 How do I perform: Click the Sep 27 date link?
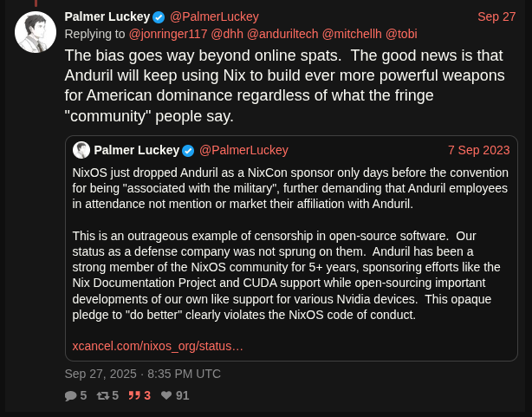click(496, 16)
